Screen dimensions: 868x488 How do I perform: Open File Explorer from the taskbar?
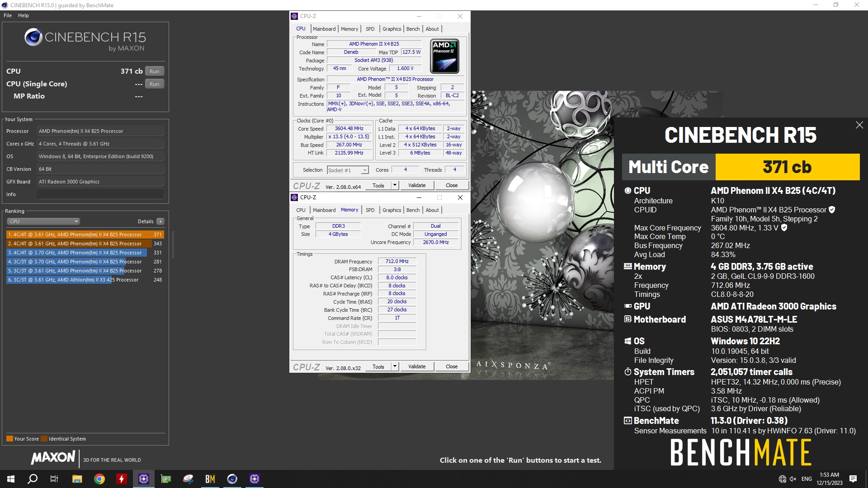click(x=77, y=479)
